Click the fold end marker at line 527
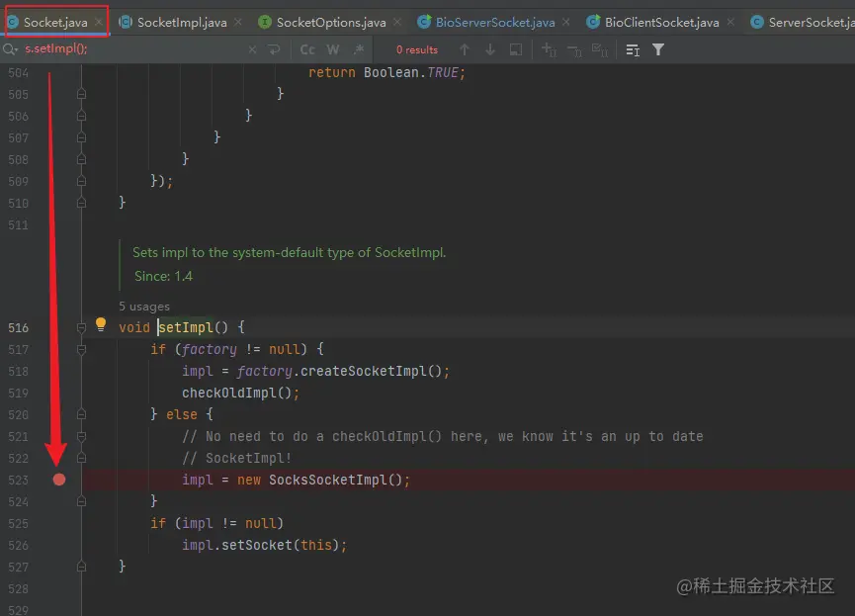 click(x=81, y=567)
